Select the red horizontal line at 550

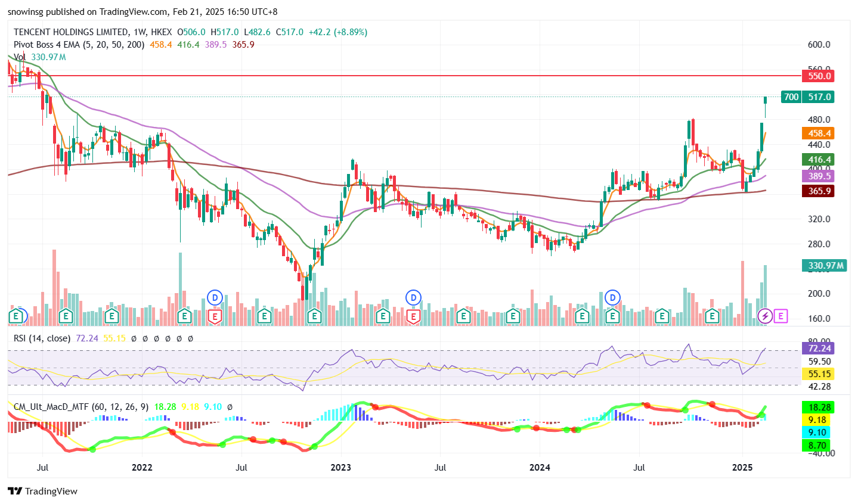click(404, 76)
